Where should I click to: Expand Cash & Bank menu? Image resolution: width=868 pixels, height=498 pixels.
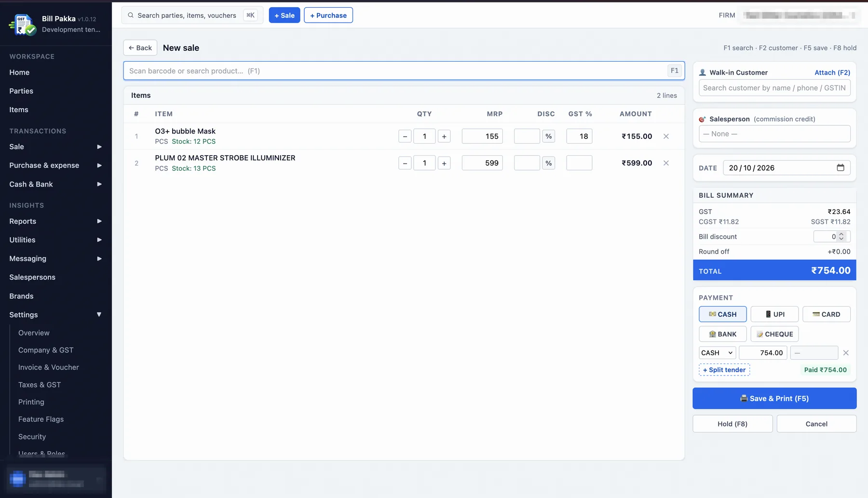(x=56, y=184)
